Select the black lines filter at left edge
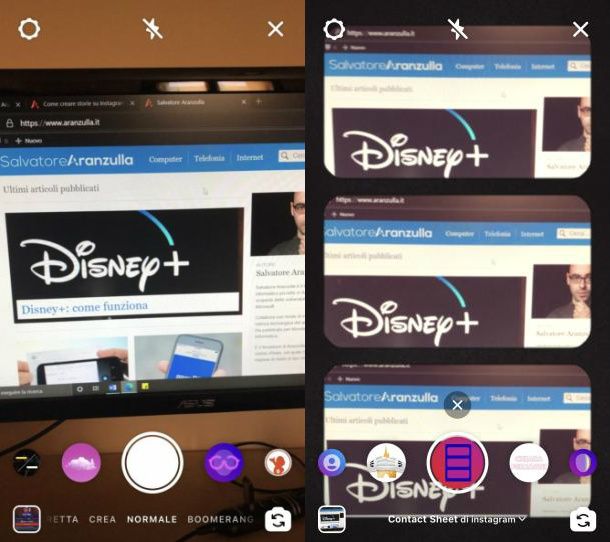The image size is (610, 542). tap(26, 462)
